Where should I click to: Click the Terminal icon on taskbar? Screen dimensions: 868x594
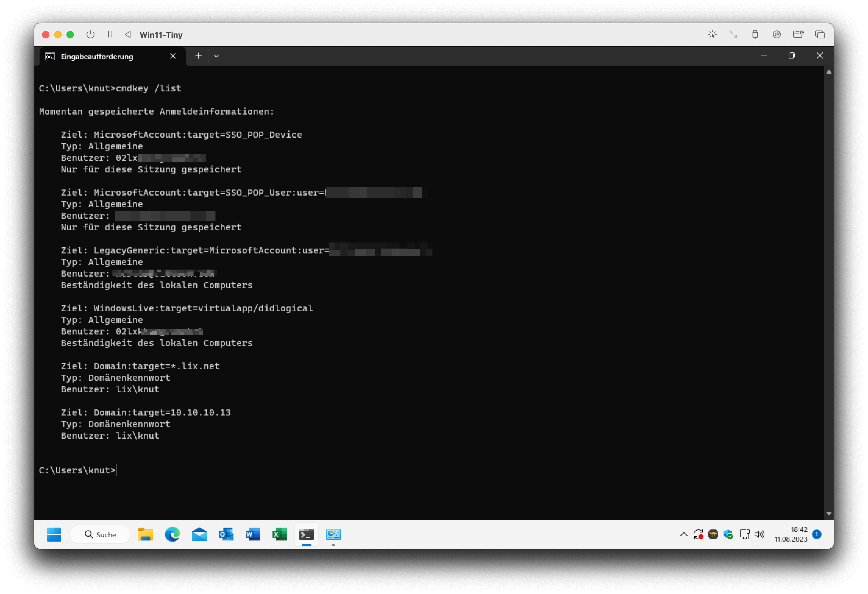pyautogui.click(x=307, y=534)
